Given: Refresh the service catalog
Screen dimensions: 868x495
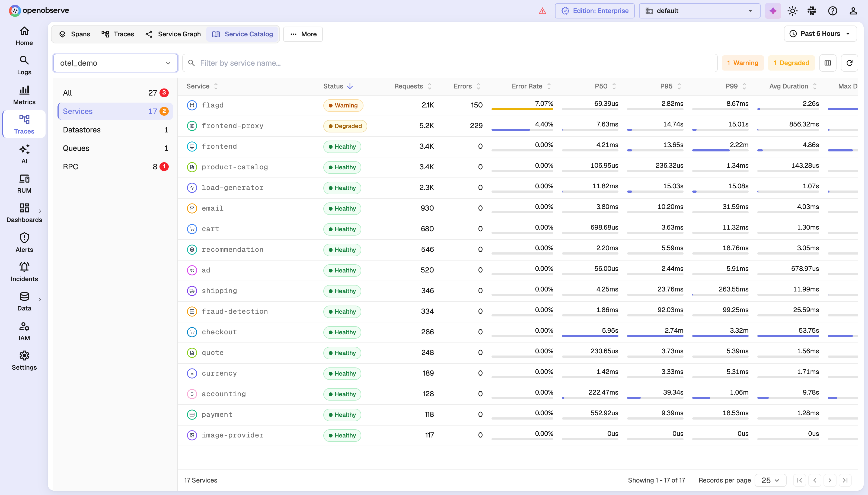Looking at the screenshot, I should [850, 63].
